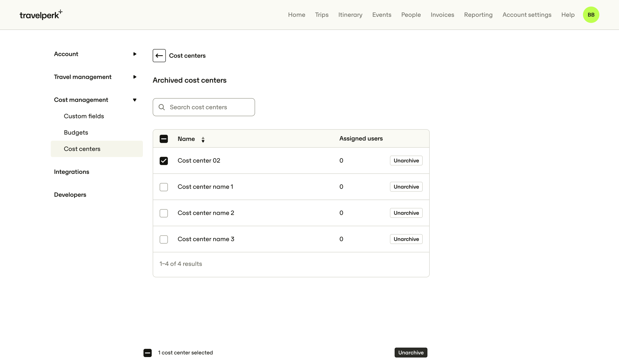Select Cost centers in the sidebar
This screenshot has height=364, width=619.
(x=97, y=149)
